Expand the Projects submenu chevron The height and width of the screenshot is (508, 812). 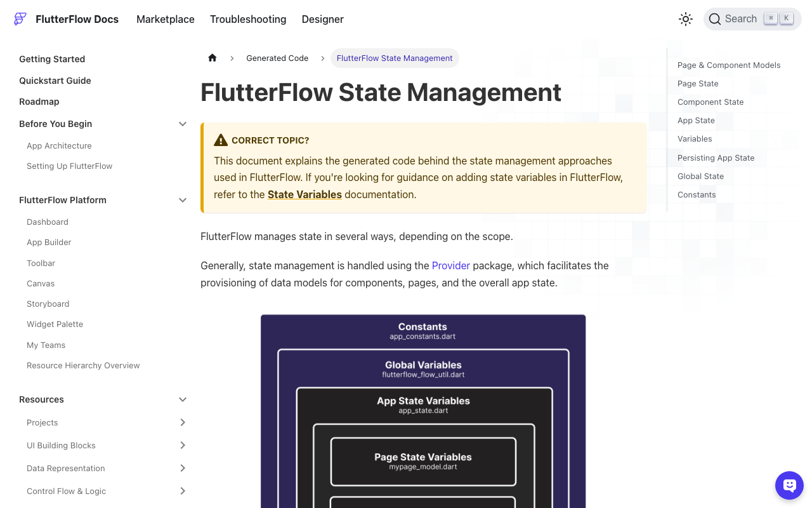[183, 422]
